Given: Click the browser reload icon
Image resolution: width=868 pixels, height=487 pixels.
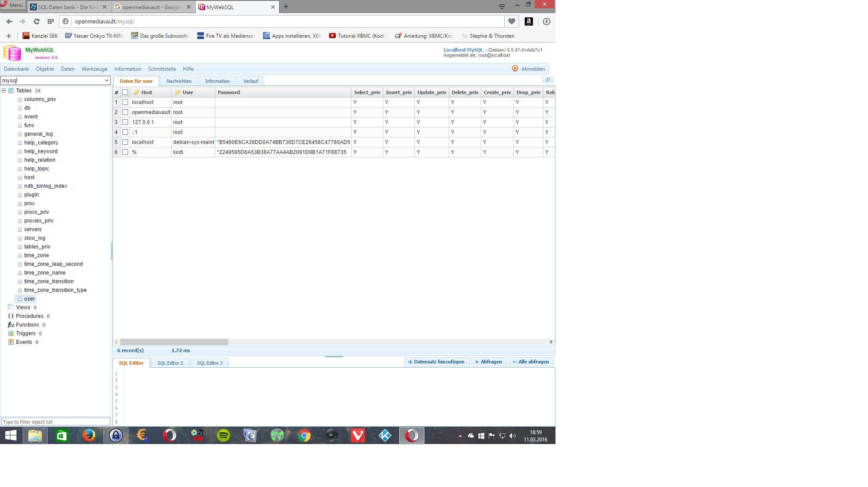Looking at the screenshot, I should (36, 21).
